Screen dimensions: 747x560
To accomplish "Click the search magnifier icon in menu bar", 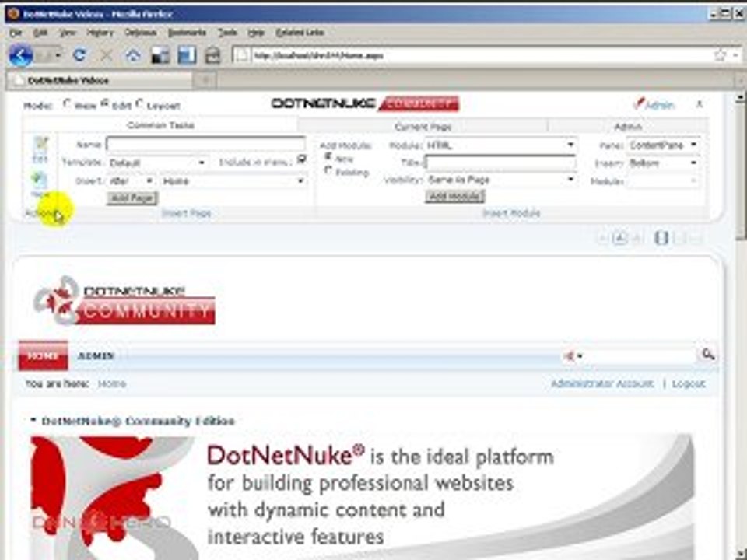I will click(x=708, y=355).
